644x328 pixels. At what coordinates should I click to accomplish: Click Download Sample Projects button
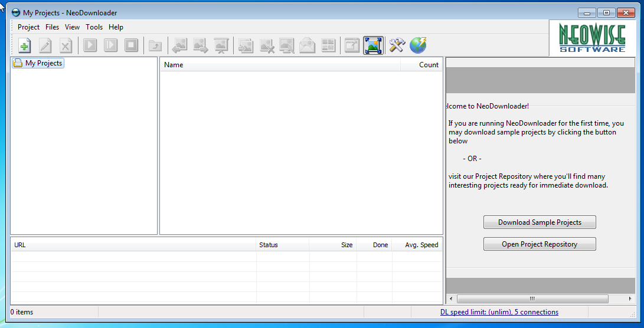pos(540,222)
